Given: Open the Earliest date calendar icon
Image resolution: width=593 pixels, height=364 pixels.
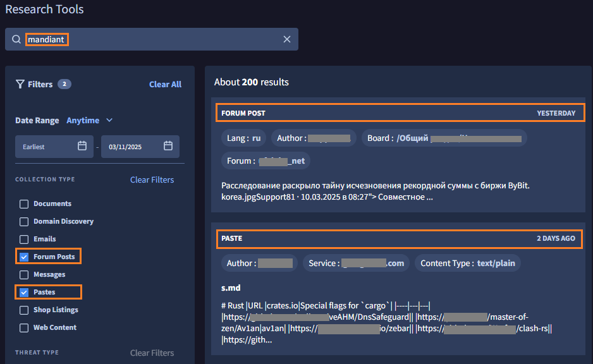Looking at the screenshot, I should 82,146.
